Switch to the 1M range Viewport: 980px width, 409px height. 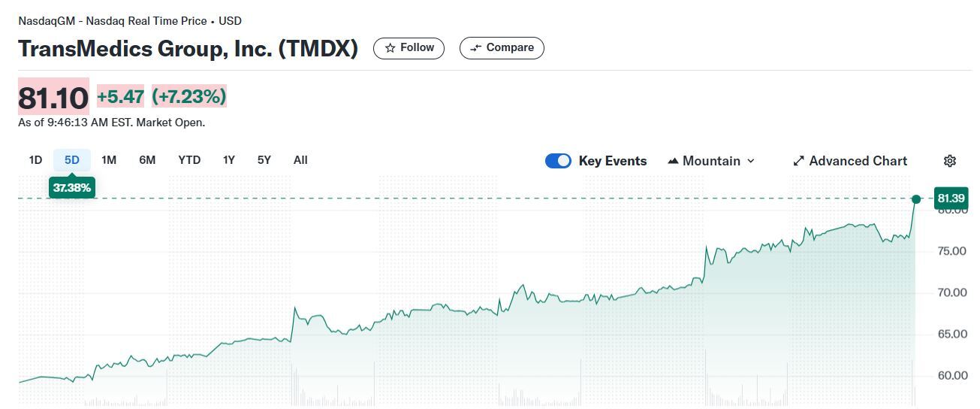pos(109,160)
